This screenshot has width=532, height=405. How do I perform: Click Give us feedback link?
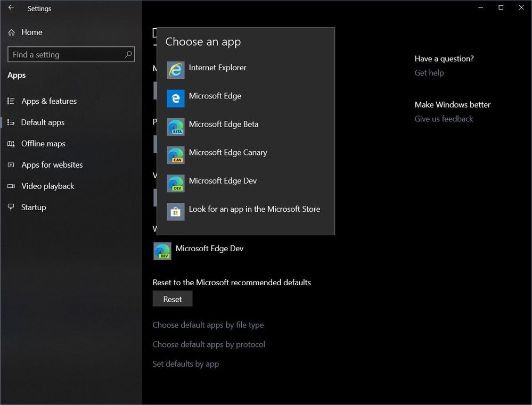444,119
